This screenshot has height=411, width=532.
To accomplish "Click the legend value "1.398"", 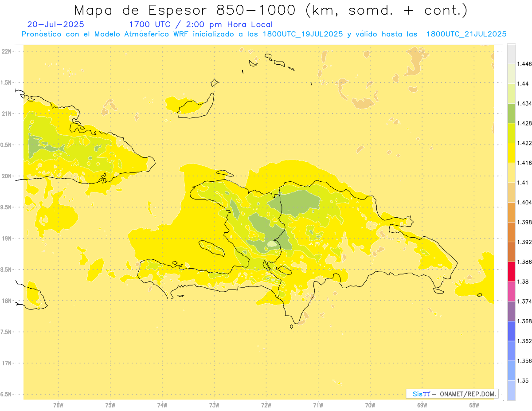I will point(525,222).
